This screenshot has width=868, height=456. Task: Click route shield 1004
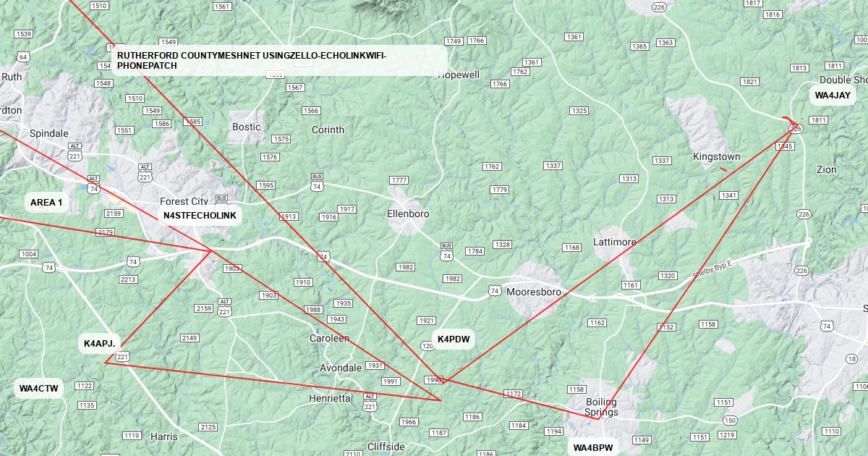(29, 254)
